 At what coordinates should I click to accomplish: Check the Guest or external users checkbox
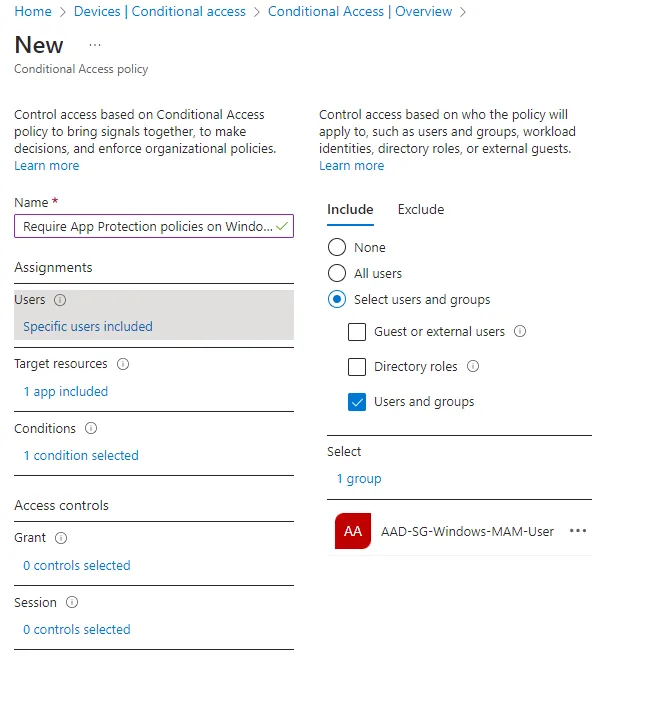[x=357, y=332]
